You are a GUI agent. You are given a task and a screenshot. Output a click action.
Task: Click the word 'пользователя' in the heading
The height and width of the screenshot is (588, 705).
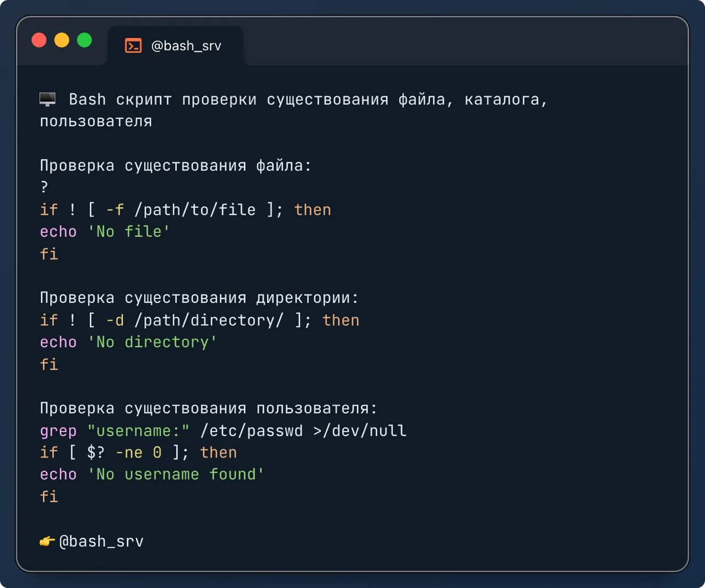(96, 122)
